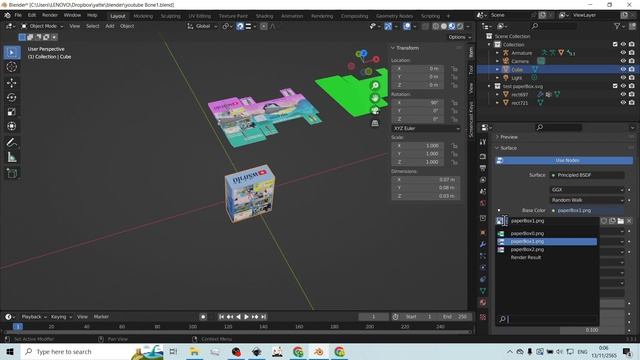Toggle snapping magnet icon
Screen dimensions: 640x360
pos(240,26)
